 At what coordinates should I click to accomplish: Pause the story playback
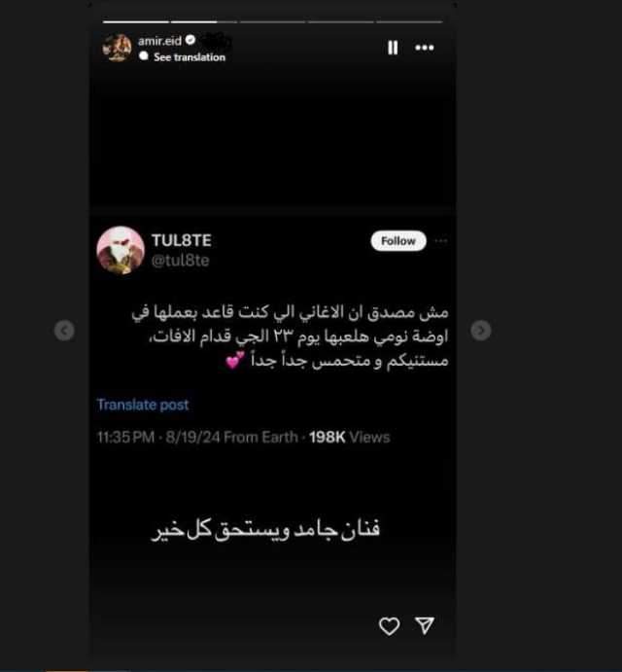tap(393, 48)
